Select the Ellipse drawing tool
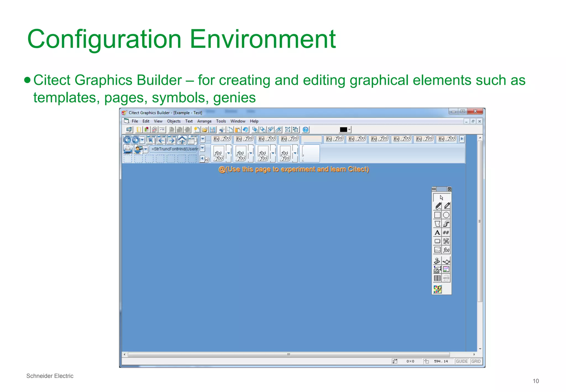Image resolution: width=566 pixels, height=392 pixels. click(446, 215)
